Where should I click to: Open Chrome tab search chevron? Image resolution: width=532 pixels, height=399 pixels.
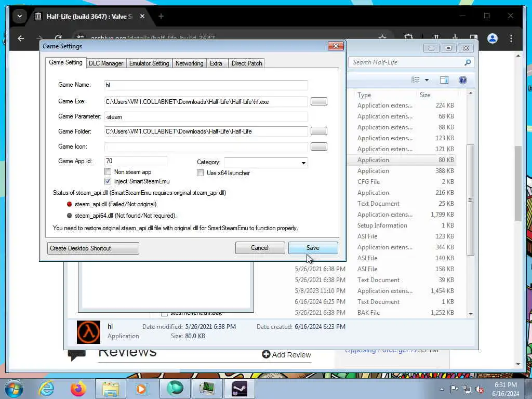pos(20,16)
